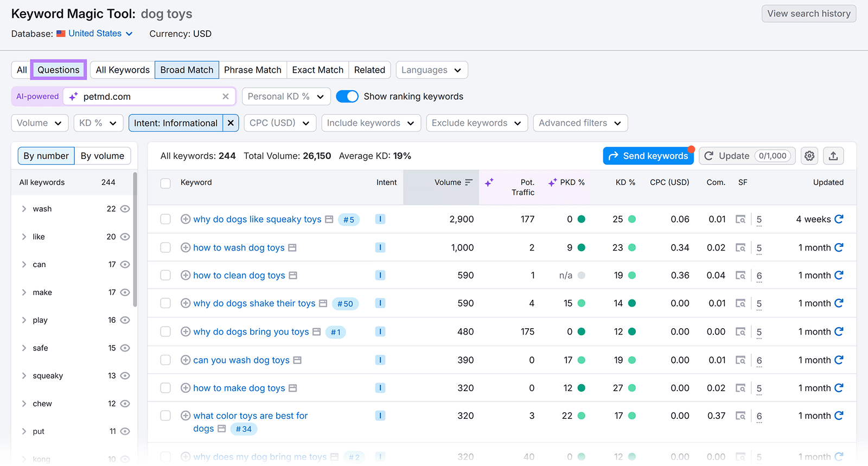The width and height of the screenshot is (868, 466).
Task: Click the Send keywords button
Action: click(x=648, y=156)
